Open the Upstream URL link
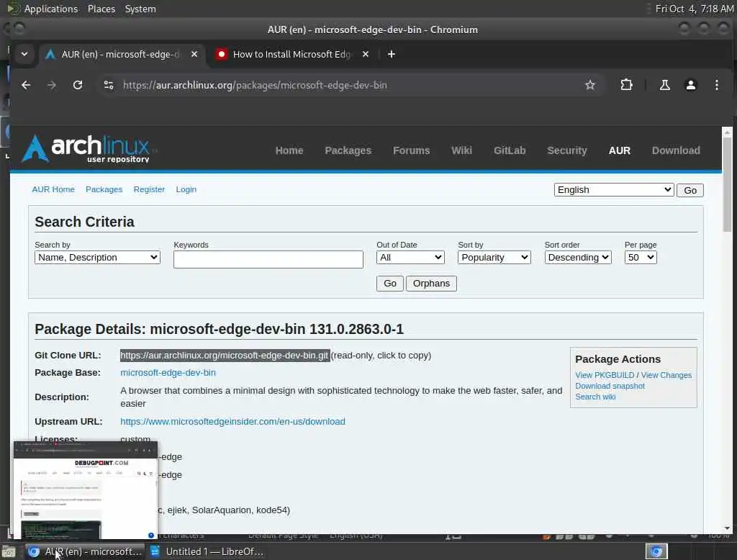This screenshot has height=560, width=737. (x=232, y=422)
